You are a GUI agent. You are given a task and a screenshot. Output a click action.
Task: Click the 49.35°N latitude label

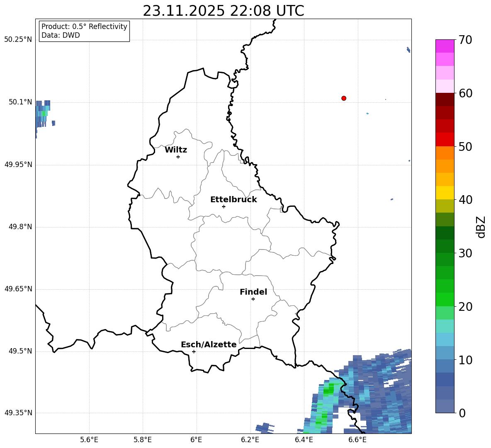tap(18, 413)
